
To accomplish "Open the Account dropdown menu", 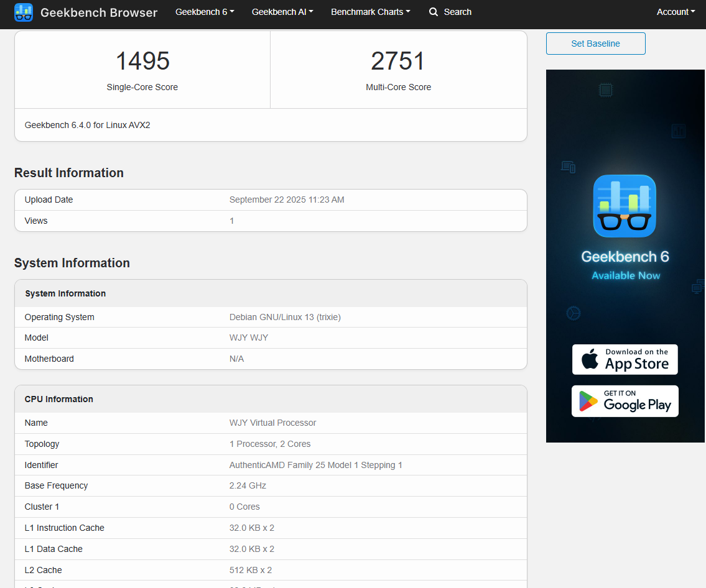I will click(x=676, y=12).
